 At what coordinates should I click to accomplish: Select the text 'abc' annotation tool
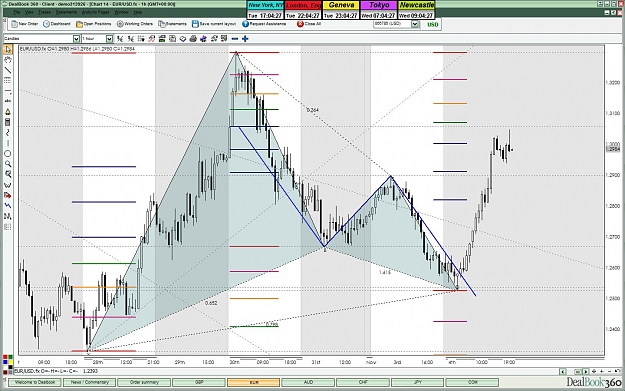click(8, 101)
